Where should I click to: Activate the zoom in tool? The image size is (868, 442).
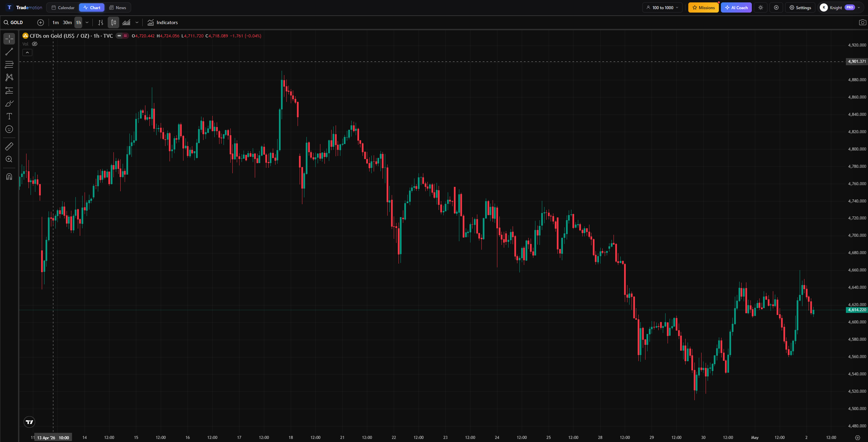[9, 159]
